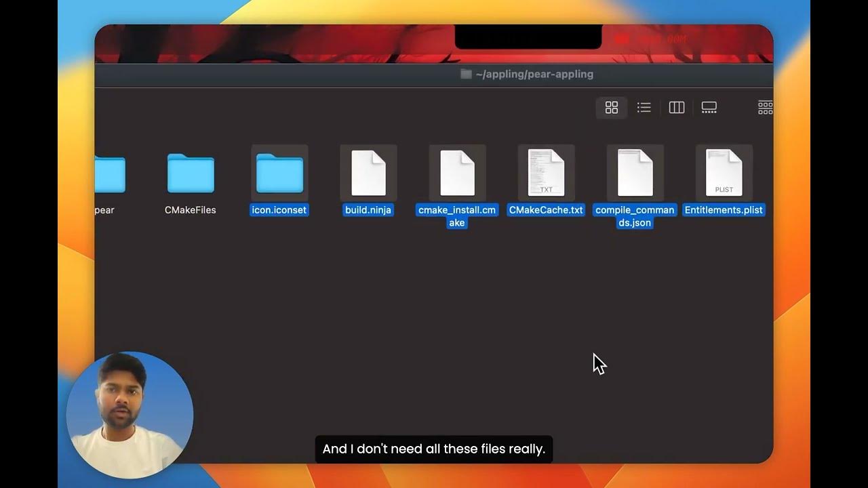Screen dimensions: 868x488
Task: Click the presenter webcam circle overlay
Action: pyautogui.click(x=129, y=415)
